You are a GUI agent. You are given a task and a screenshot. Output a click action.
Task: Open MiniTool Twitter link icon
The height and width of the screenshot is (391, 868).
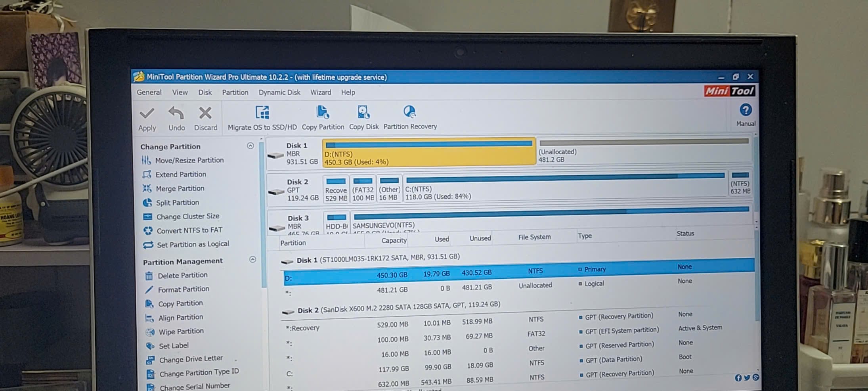pyautogui.click(x=747, y=378)
